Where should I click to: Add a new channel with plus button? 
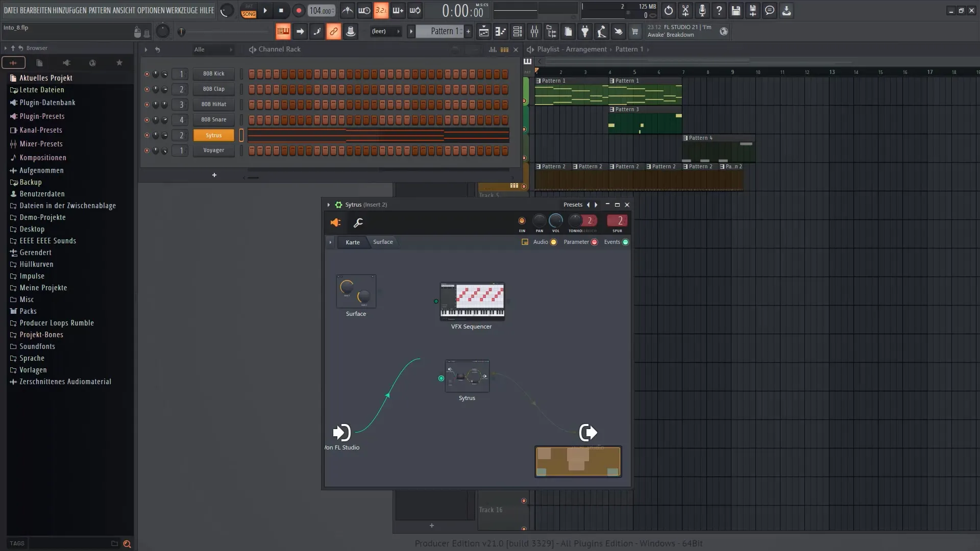[x=214, y=175]
